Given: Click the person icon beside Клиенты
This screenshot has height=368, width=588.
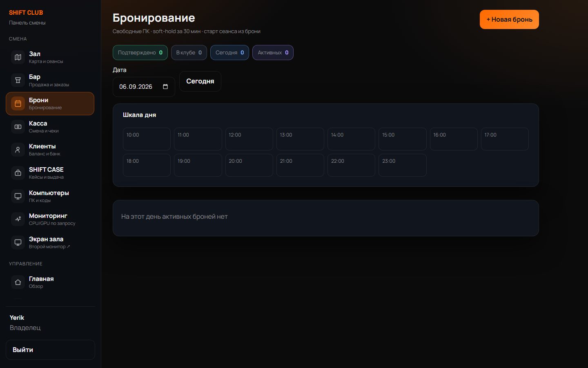Looking at the screenshot, I should [x=18, y=150].
